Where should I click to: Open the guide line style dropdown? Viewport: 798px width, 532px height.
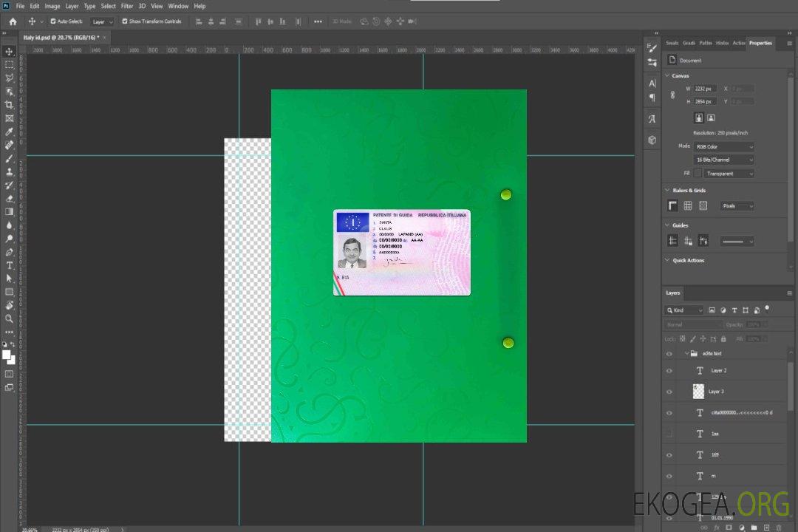[737, 242]
